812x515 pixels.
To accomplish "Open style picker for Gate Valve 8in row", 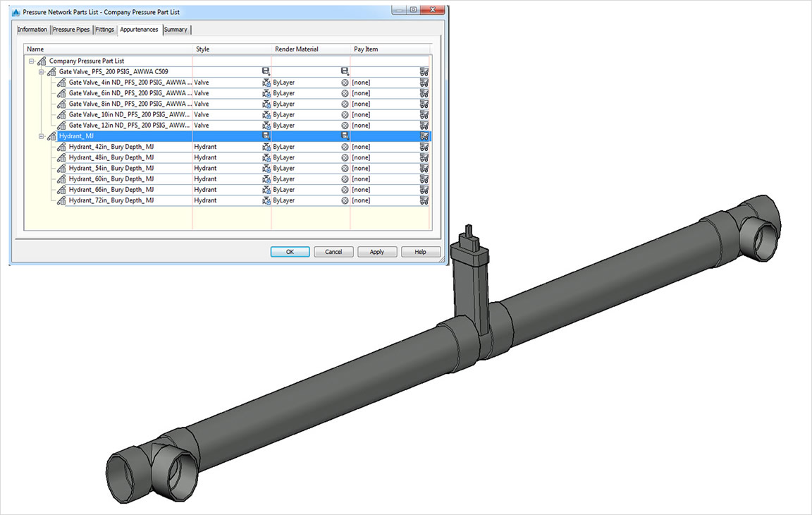I will pos(266,104).
